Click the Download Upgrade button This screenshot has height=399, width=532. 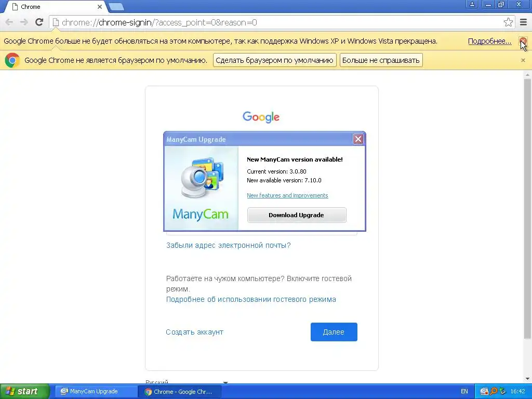coord(297,215)
